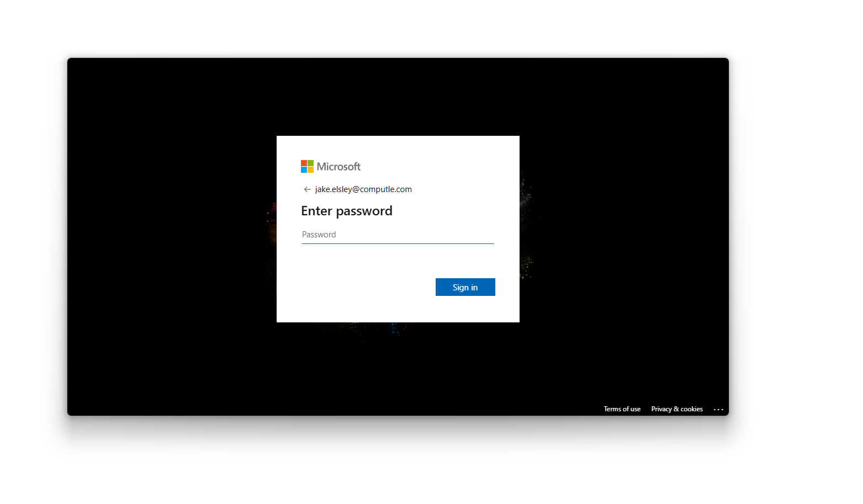Open the Privacy & cookies link
This screenshot has height=504, width=863.
tap(677, 409)
